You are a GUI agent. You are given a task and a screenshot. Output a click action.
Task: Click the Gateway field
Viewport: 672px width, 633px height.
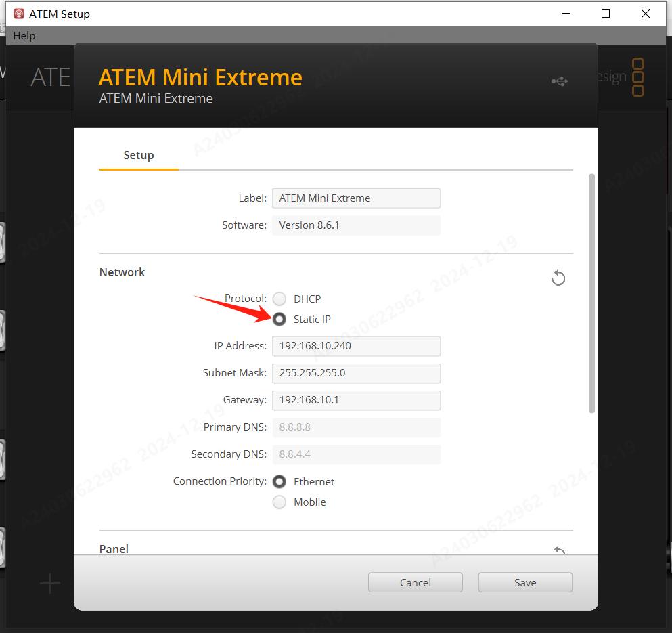[356, 400]
